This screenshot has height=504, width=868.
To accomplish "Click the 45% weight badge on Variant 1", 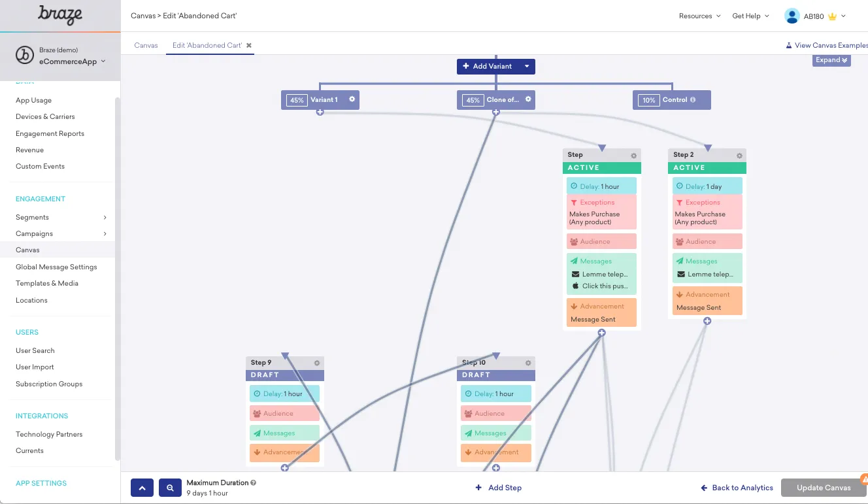I will (296, 100).
